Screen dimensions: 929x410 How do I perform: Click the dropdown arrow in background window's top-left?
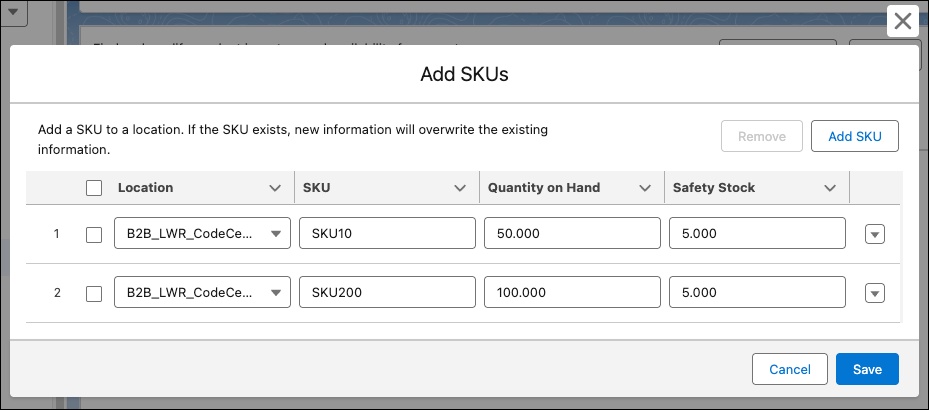(x=13, y=11)
